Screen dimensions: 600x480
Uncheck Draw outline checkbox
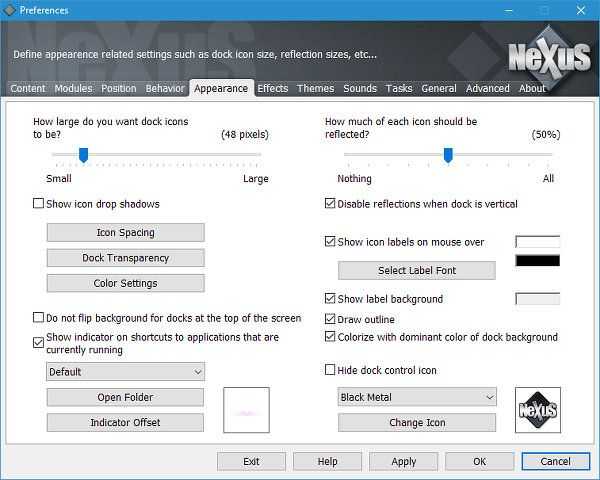tap(331, 319)
